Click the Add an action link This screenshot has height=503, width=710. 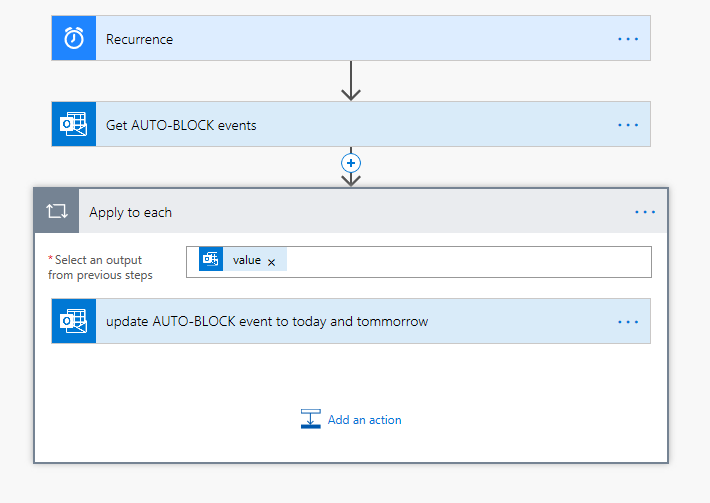364,420
